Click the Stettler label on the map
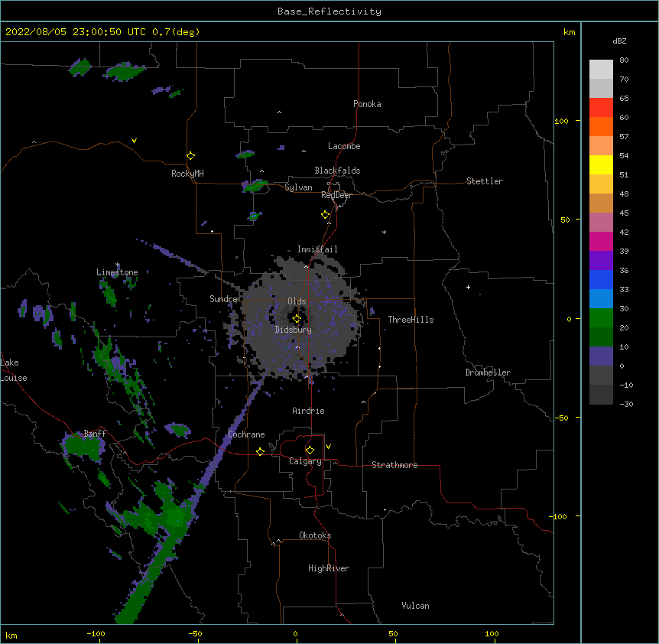This screenshot has height=644, width=659. click(485, 181)
